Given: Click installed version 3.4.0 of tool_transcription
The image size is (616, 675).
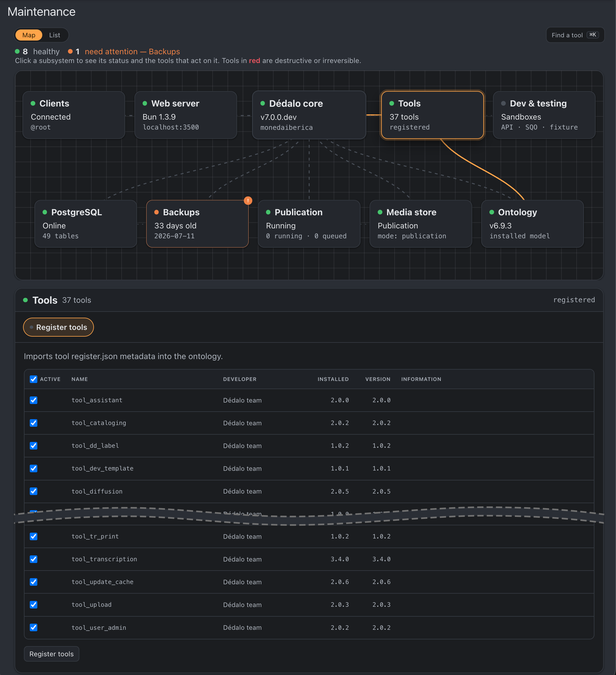Looking at the screenshot, I should click(340, 559).
